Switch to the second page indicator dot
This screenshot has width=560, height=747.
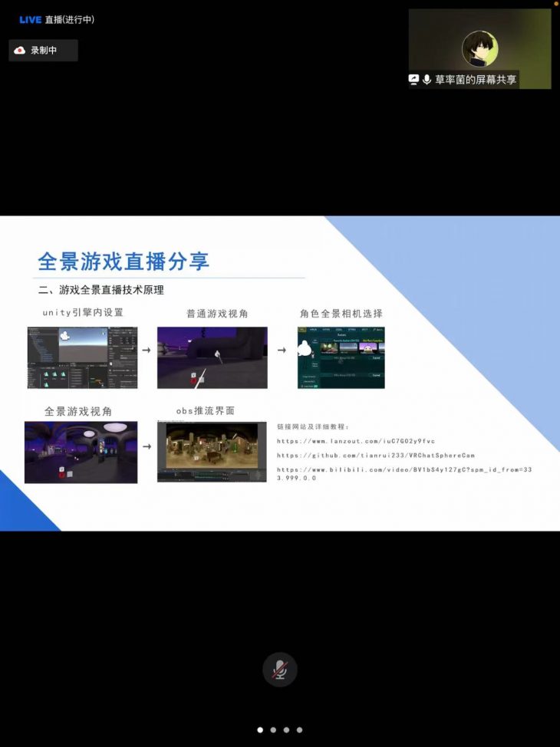(x=273, y=730)
